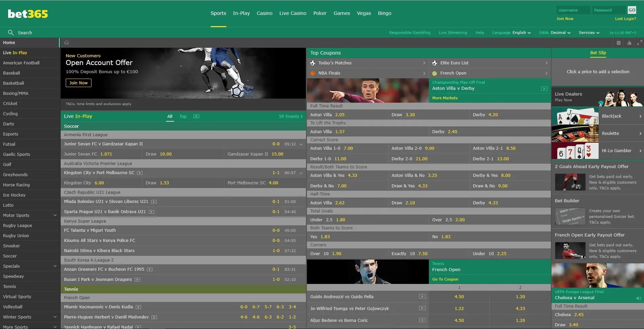This screenshot has height=329, width=644.
Task: Open the Services dropdown
Action: point(589,33)
